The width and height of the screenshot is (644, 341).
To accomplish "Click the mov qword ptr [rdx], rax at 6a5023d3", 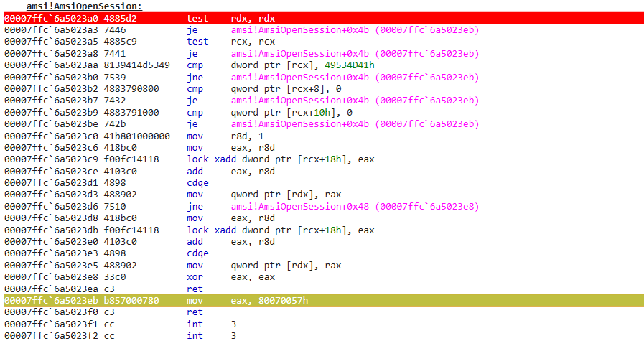I will coord(173,195).
